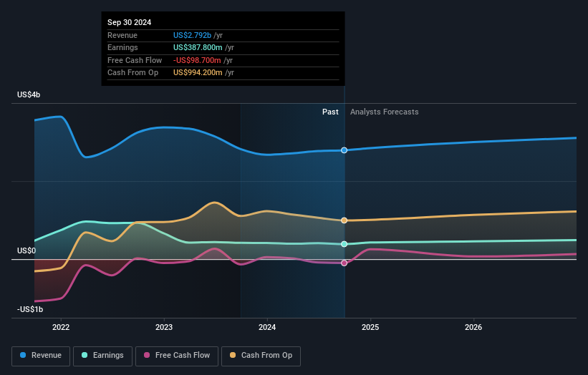Click the Cash From Op data point marker on the orange line
This screenshot has width=588, height=375.
coord(344,220)
